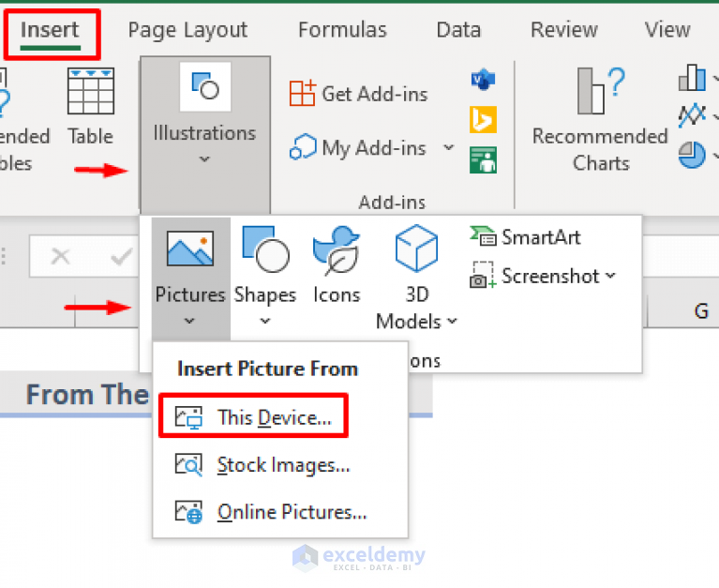The image size is (719, 588).
Task: Expand the My Add-ins dropdown arrow
Action: (x=448, y=148)
